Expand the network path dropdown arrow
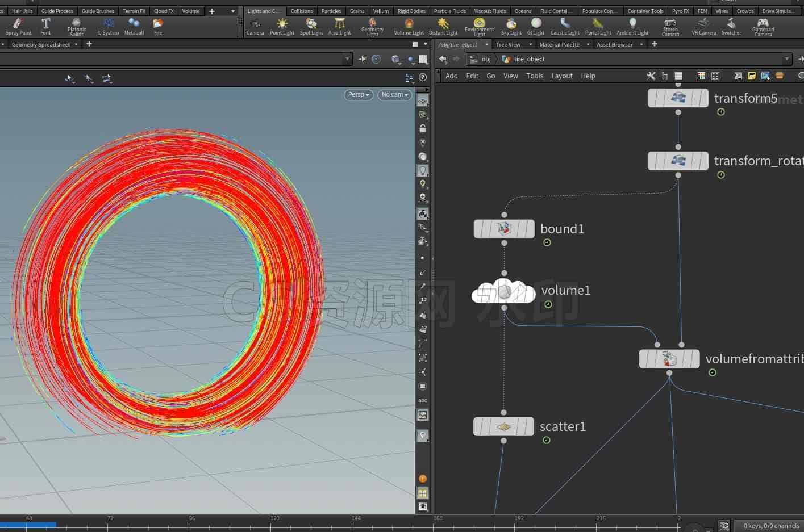 tap(787, 59)
